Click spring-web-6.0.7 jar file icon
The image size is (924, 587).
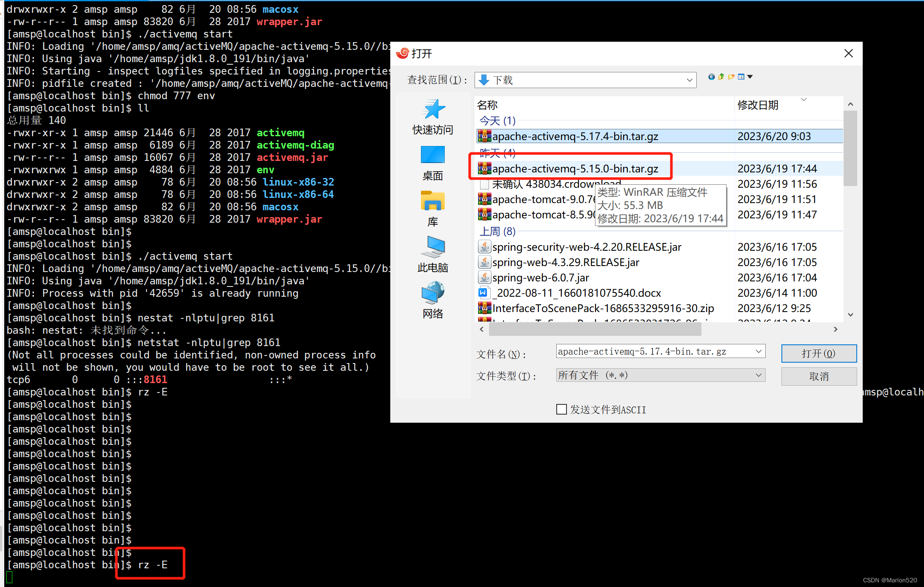[484, 278]
